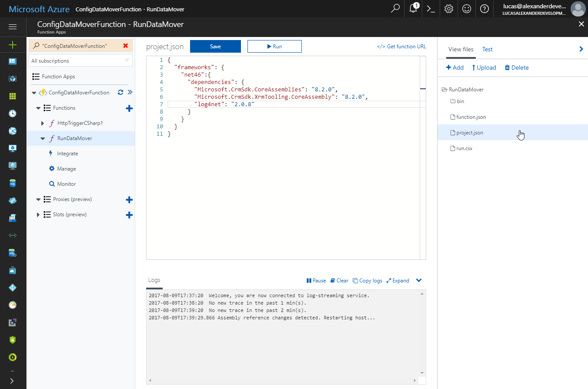
Task: Open SQL databases icon in the sidebar
Action: 13,183
